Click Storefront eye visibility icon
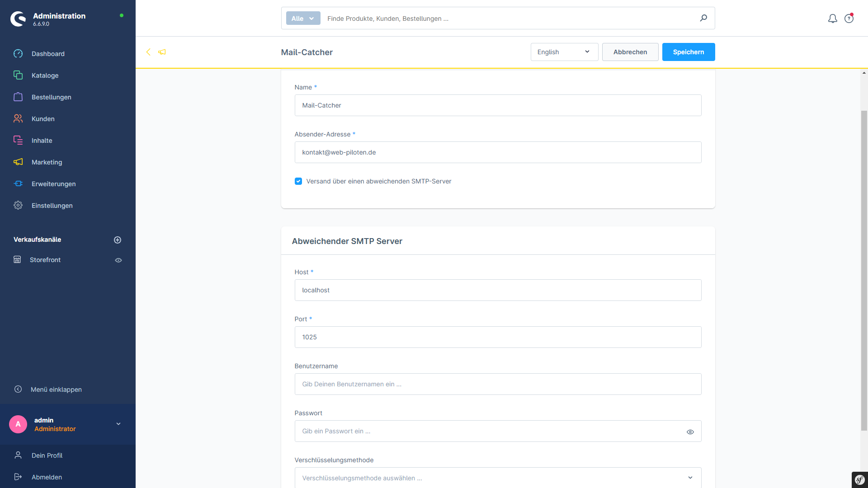This screenshot has height=488, width=868. coord(118,260)
